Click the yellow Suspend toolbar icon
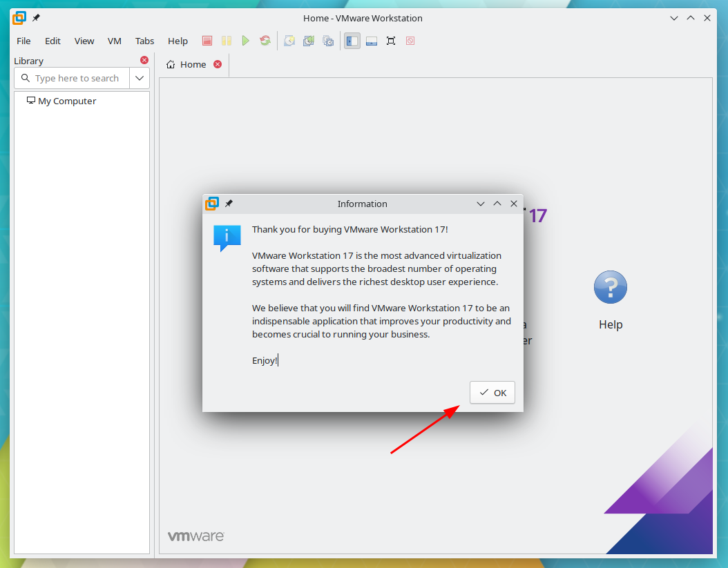Viewport: 728px width, 568px height. 227,41
